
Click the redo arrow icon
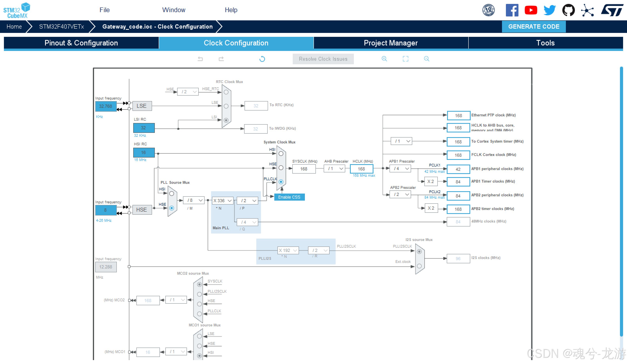(221, 59)
